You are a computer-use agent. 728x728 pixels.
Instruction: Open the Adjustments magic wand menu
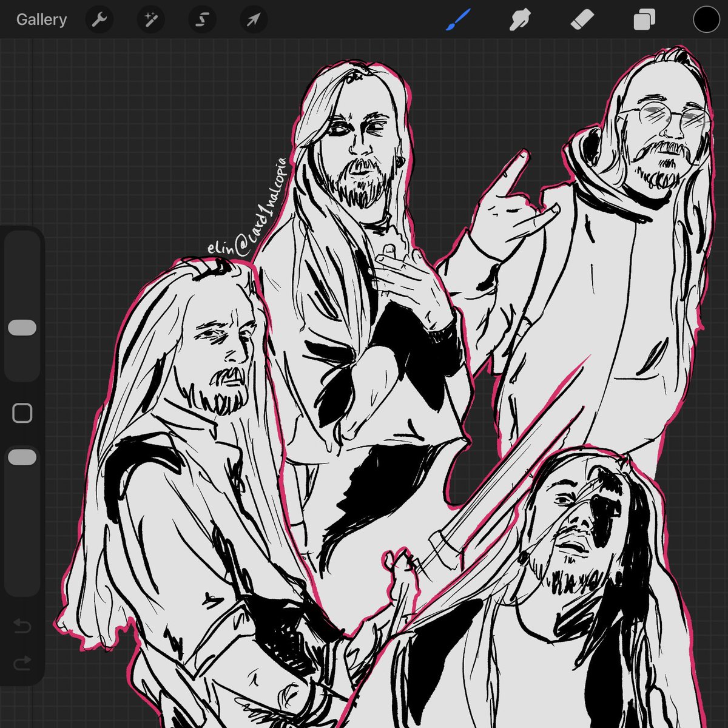click(150, 20)
